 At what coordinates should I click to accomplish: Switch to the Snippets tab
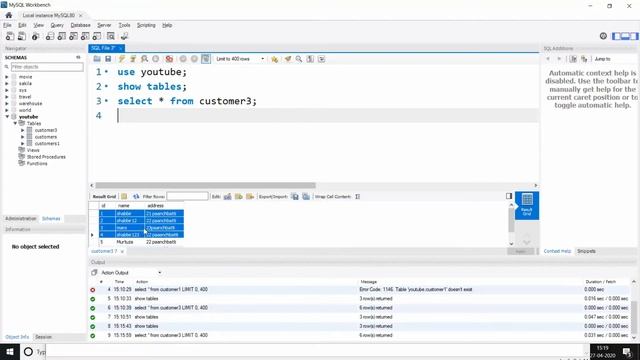pos(586,251)
